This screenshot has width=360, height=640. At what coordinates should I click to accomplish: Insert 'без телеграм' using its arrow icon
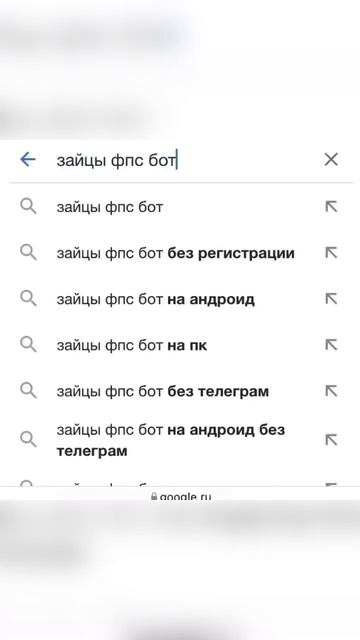coord(331,391)
